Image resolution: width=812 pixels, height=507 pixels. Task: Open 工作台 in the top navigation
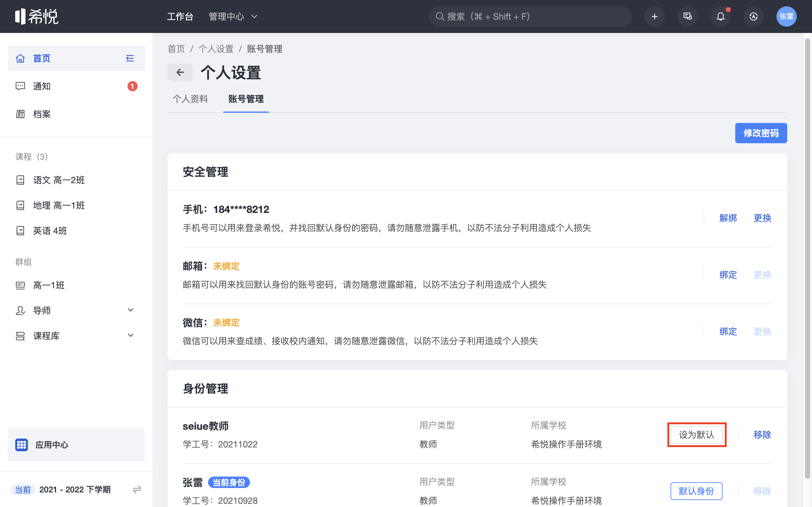coord(180,16)
